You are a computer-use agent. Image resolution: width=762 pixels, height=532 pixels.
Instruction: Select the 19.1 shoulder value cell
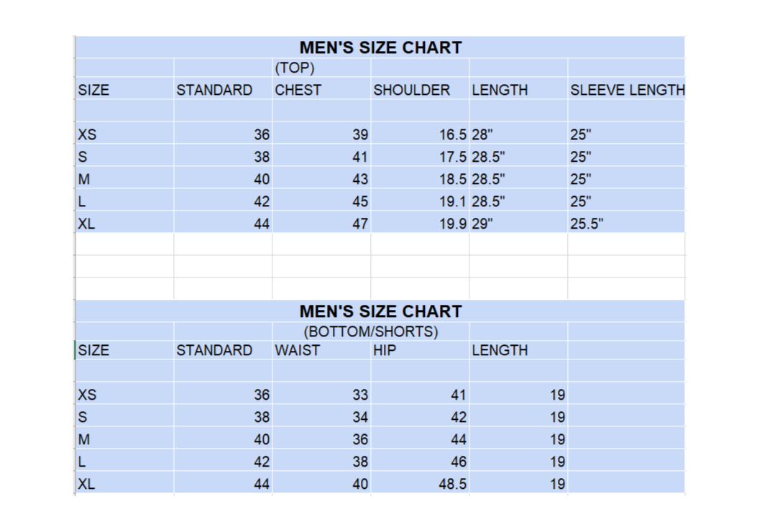pos(453,201)
